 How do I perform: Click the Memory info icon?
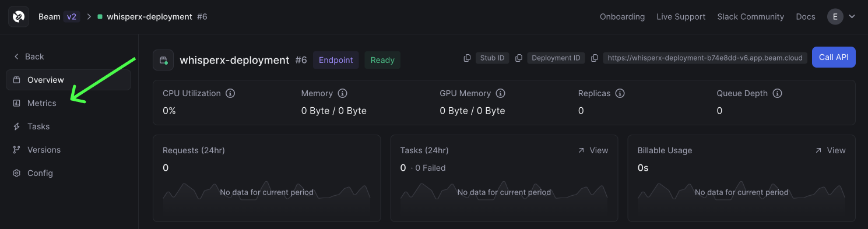point(342,93)
